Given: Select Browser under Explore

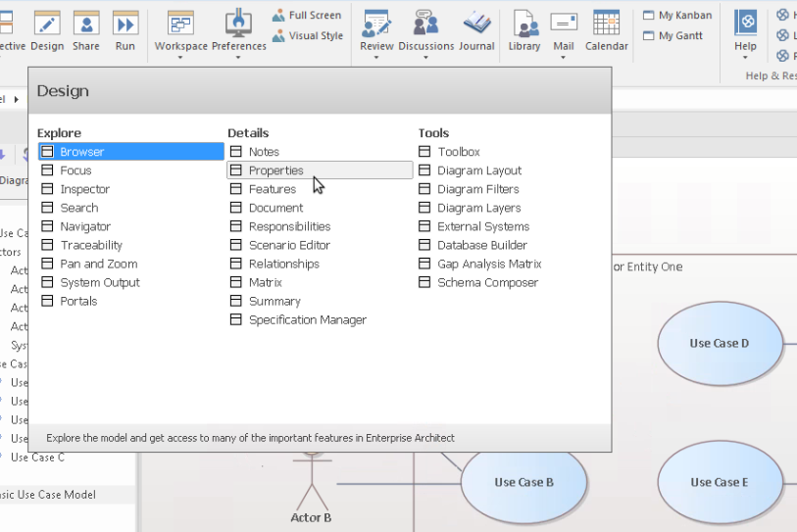Looking at the screenshot, I should [x=81, y=152].
